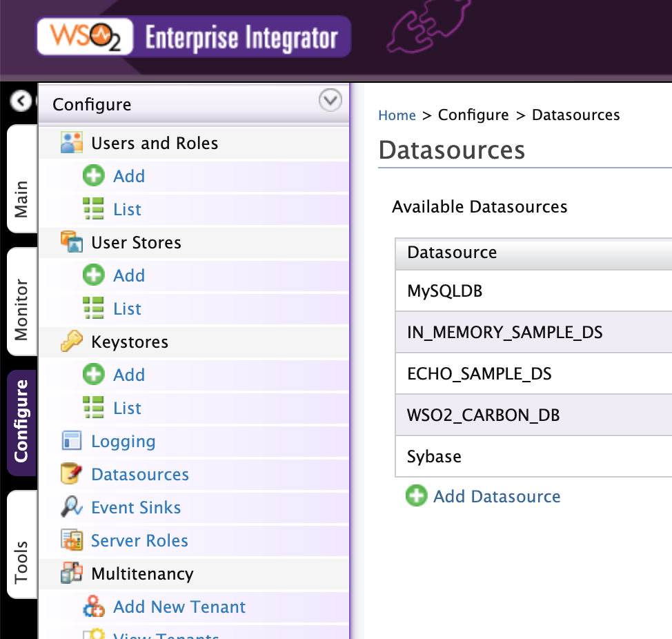Click the Datasources database icon in sidebar

(x=72, y=473)
